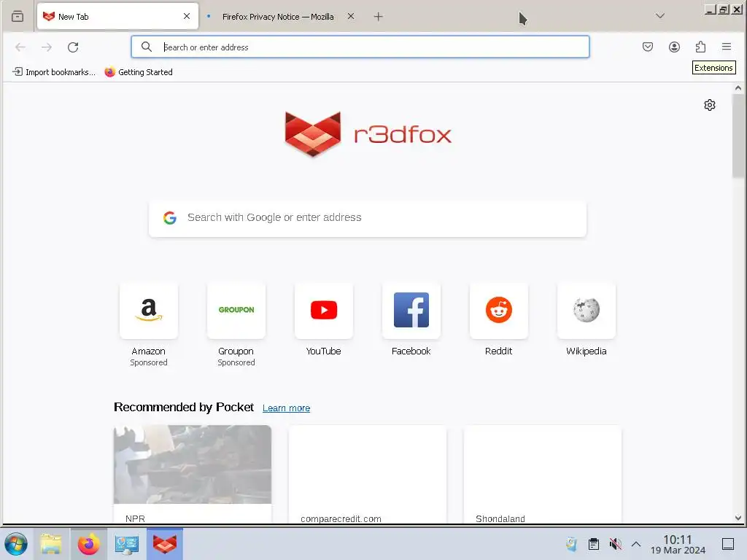Open a new tab with the plus button

click(x=379, y=16)
